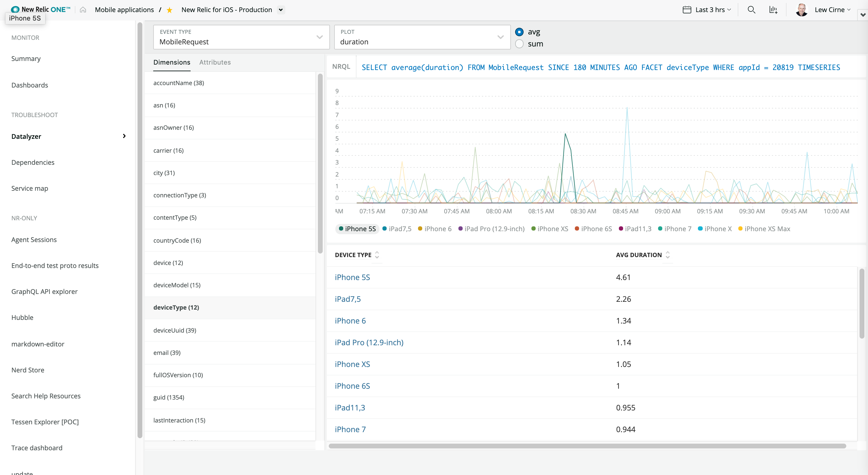Switch to the Attributes tab
Image resolution: width=868 pixels, height=475 pixels.
coord(215,62)
